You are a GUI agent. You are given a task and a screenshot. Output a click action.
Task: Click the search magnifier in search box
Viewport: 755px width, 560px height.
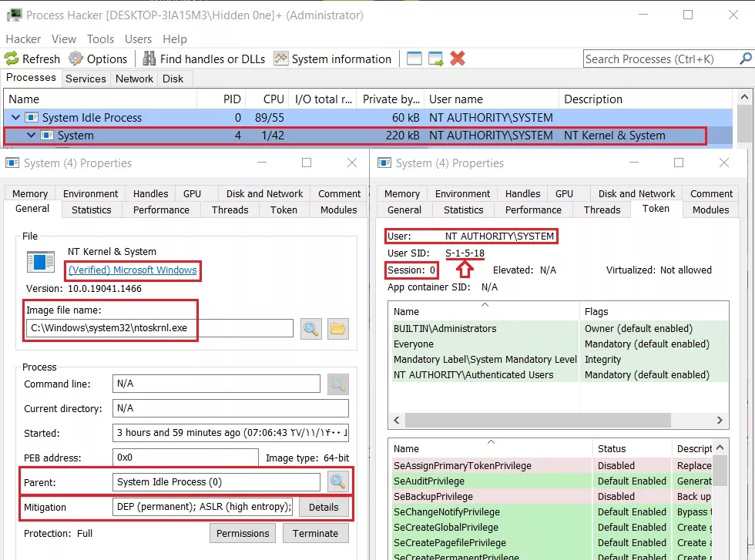[x=746, y=59]
